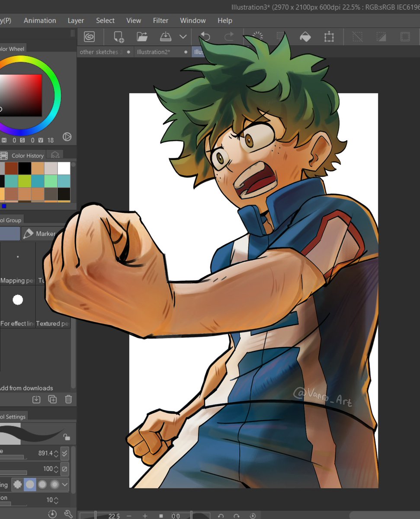
Task: Pick a shade in the color wheel square
Action: (21, 95)
